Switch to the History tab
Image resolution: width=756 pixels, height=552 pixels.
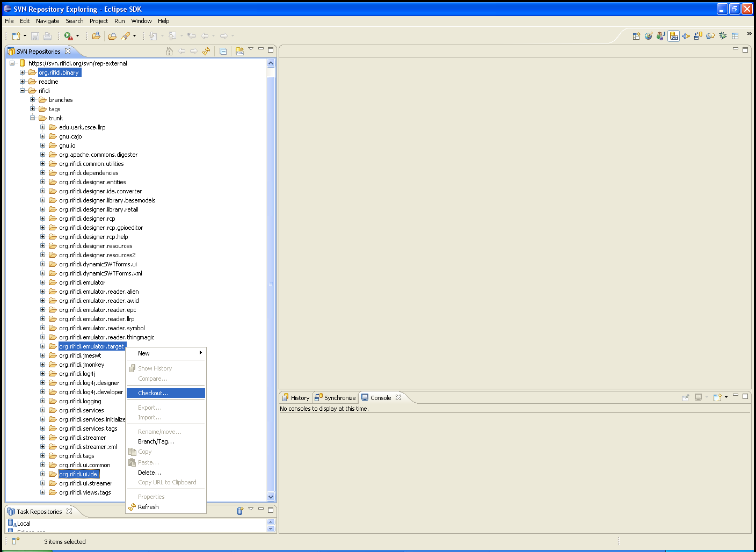296,398
